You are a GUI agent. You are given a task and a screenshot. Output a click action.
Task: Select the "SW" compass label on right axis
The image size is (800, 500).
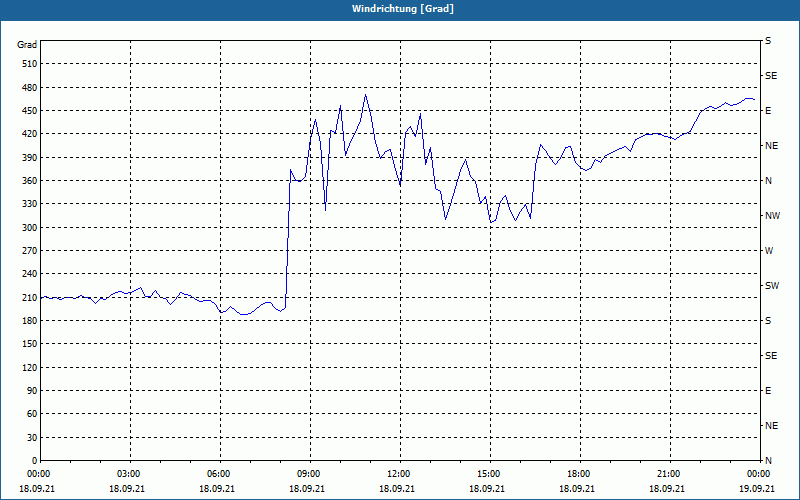pyautogui.click(x=772, y=286)
